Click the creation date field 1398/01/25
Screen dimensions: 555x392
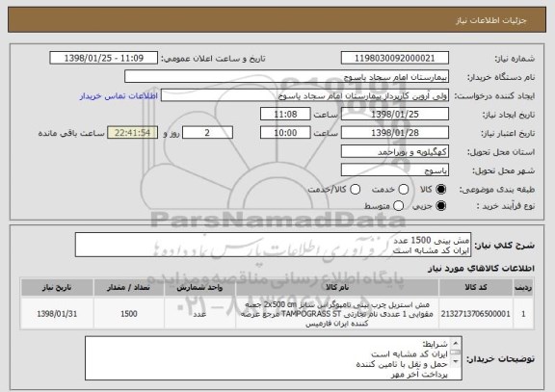pyautogui.click(x=395, y=115)
